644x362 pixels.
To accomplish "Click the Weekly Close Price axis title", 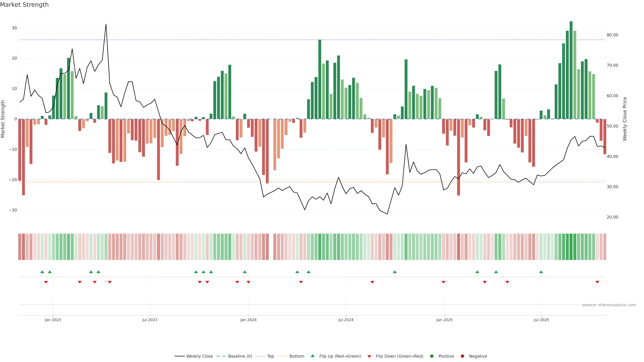I will (x=625, y=119).
